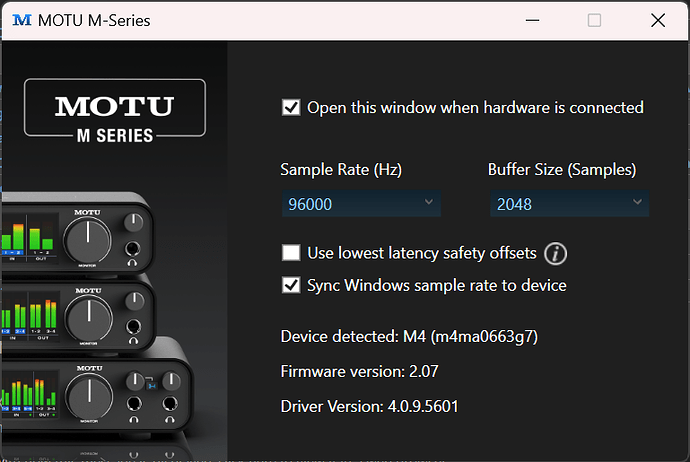
Task: Open the Buffer Size dropdown showing 2048
Action: click(569, 204)
